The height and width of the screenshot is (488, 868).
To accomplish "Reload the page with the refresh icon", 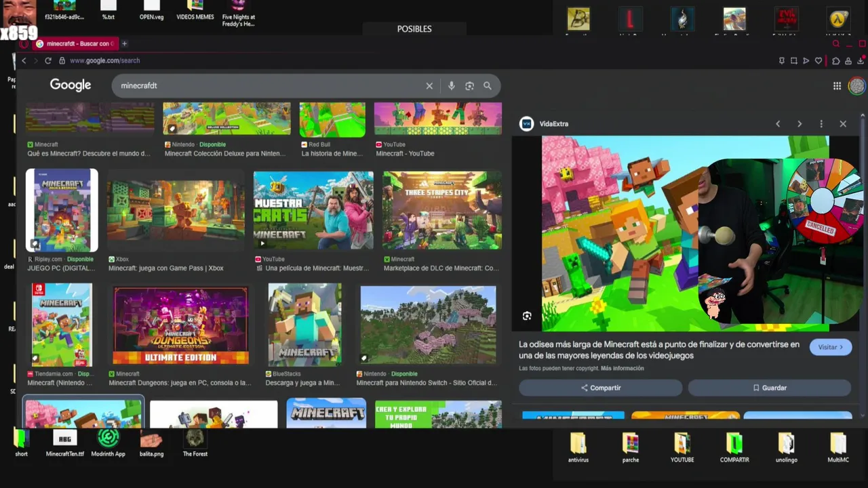I will pos(48,61).
